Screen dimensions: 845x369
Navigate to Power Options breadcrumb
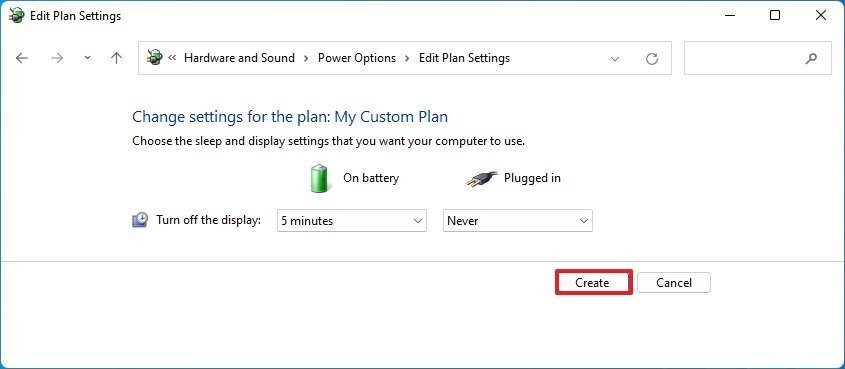[x=357, y=58]
